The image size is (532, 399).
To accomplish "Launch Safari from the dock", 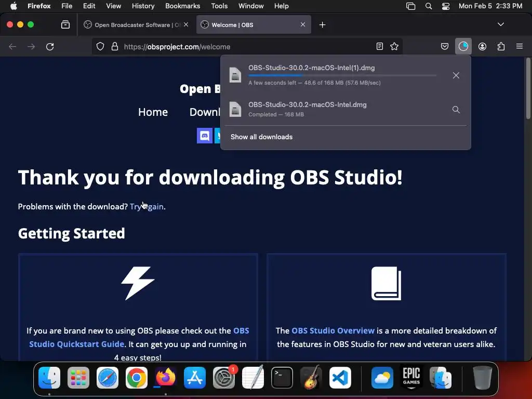I will click(107, 378).
